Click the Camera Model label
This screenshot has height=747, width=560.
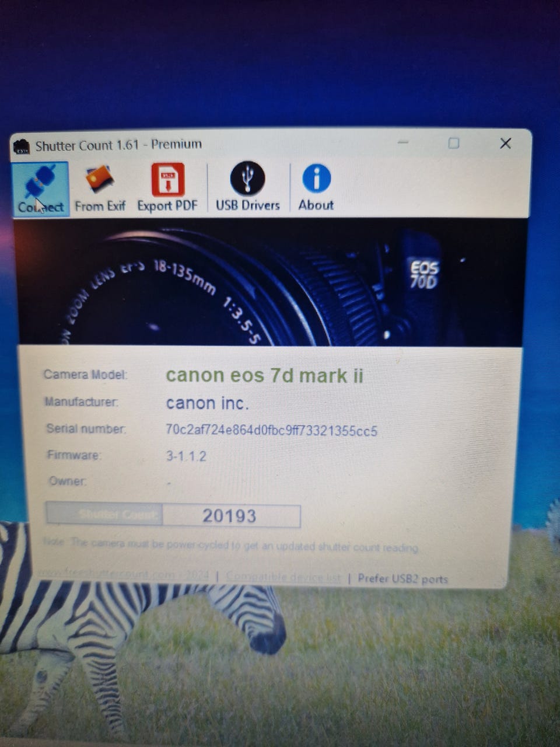click(x=85, y=375)
